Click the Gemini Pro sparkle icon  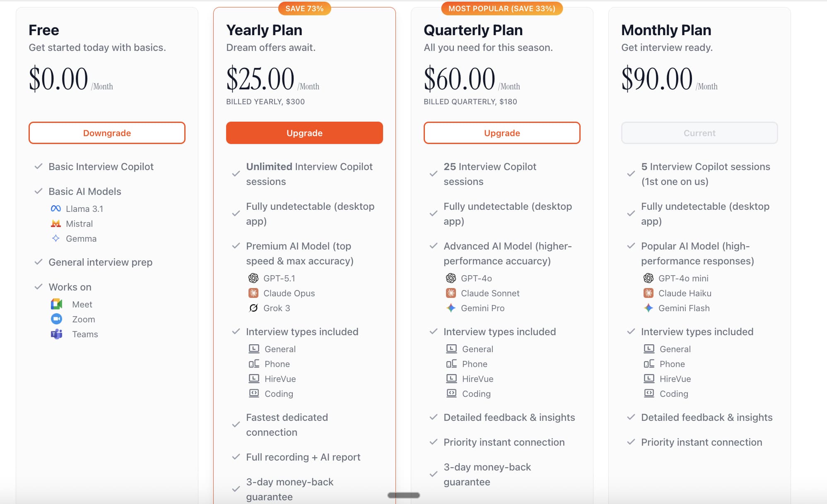point(451,308)
